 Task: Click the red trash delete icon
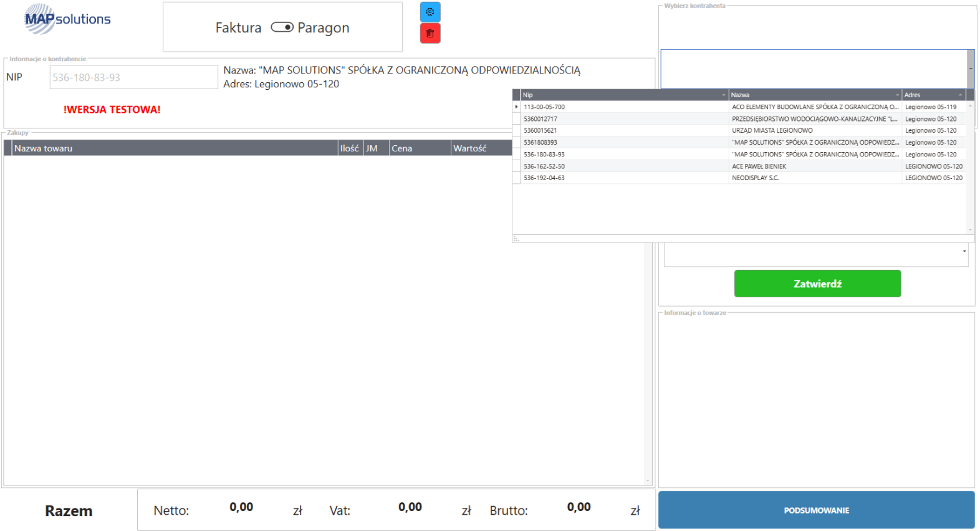(x=430, y=34)
